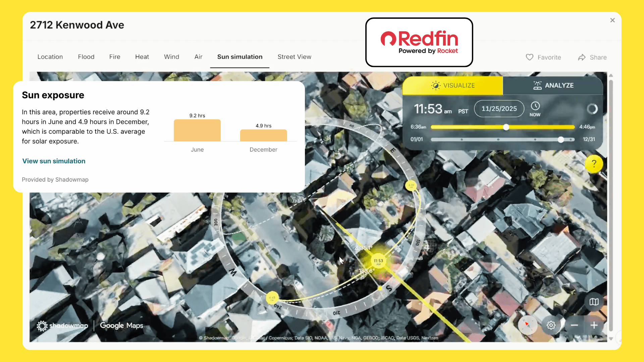Click the Share icon for 2712 Kenwood Ave
Image resolution: width=644 pixels, height=362 pixels.
(582, 57)
